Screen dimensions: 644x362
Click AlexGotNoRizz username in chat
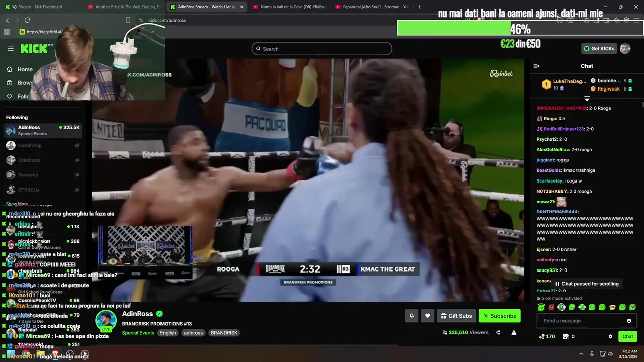point(553,149)
